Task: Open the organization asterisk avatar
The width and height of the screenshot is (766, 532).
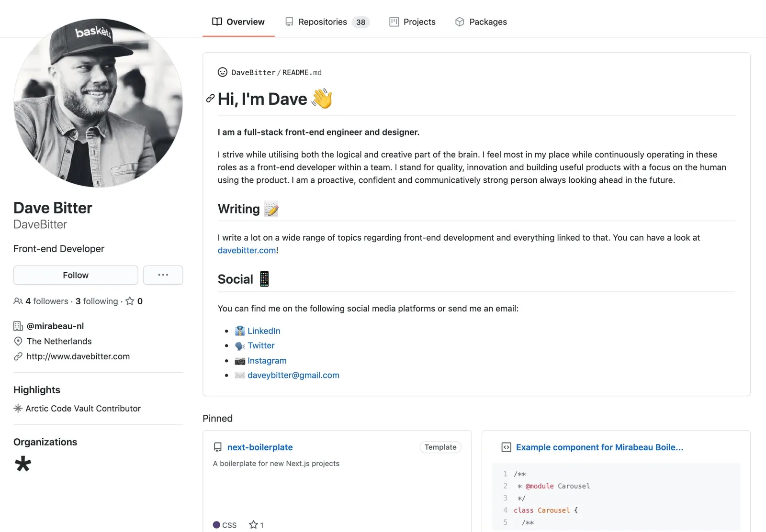Action: 23,464
